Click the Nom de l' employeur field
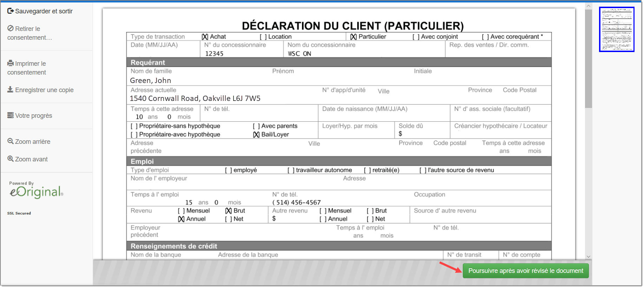 235,182
